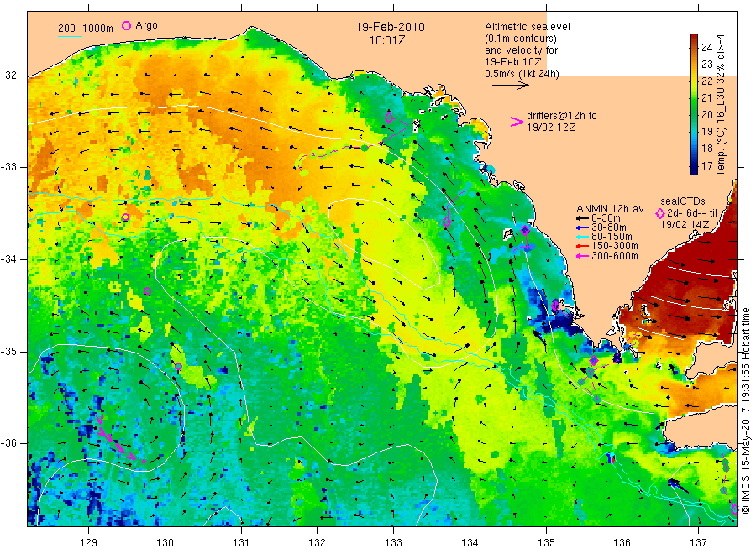Click the '-36' latitude axis label

click(8, 443)
